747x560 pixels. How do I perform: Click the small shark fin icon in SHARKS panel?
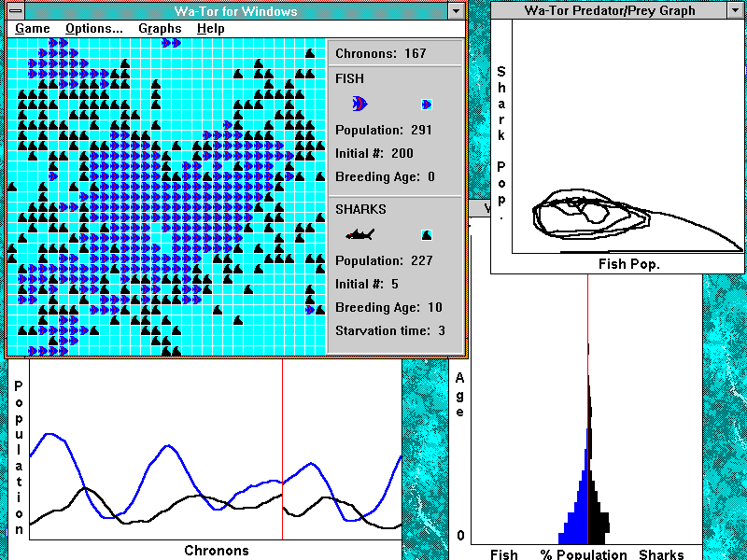point(427,234)
